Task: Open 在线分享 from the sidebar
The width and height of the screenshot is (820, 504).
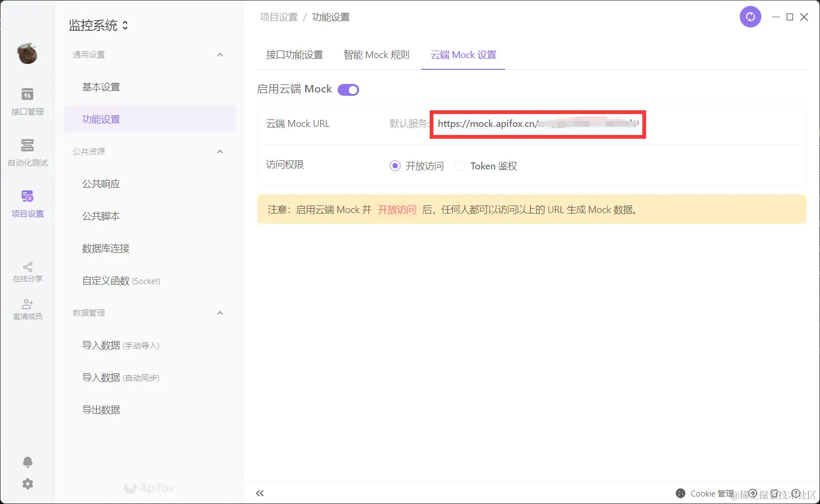Action: point(27,272)
